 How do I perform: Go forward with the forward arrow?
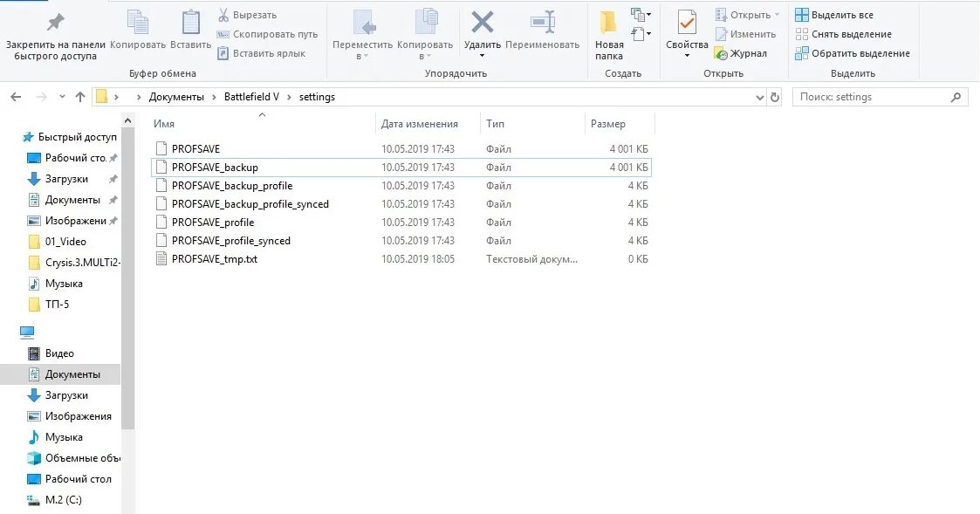42,97
